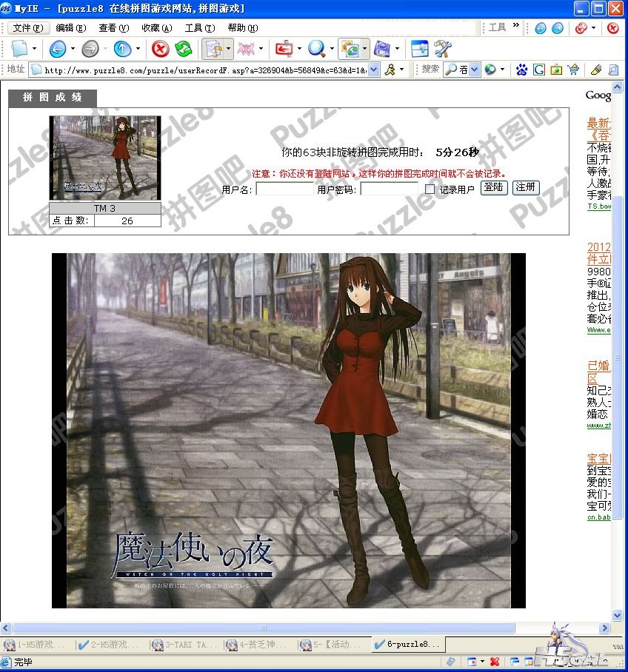This screenshot has height=672, width=628.
Task: Click the horizontal scrollbar thumb
Action: (264, 628)
